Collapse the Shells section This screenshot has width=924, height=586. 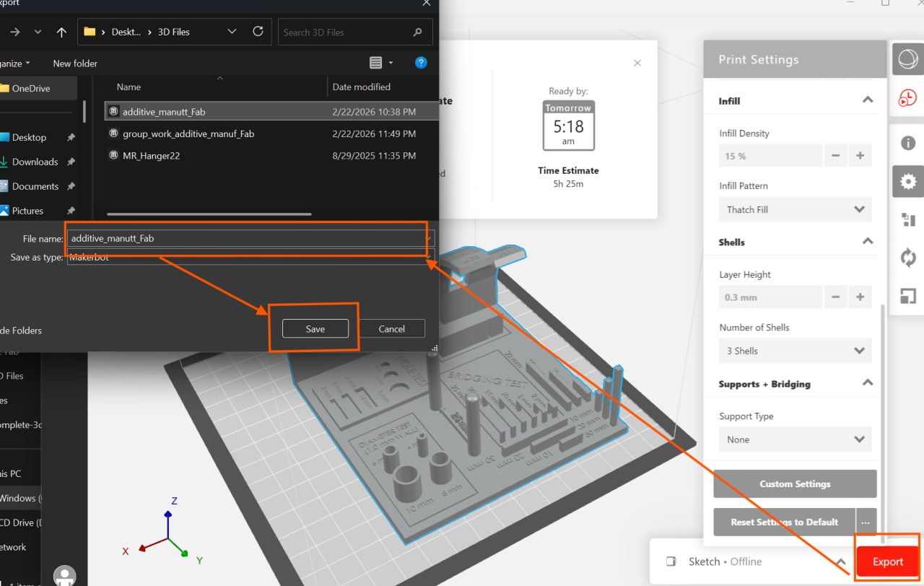(867, 242)
